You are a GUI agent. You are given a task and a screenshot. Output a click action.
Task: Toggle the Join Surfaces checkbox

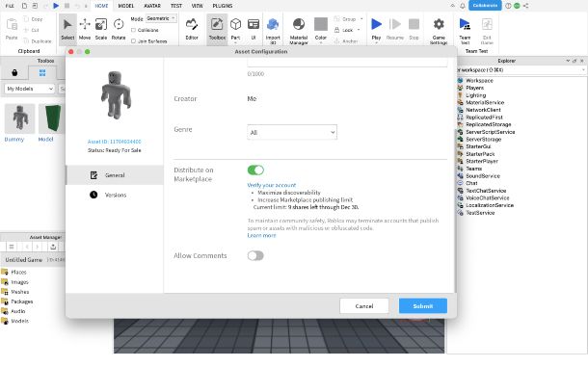tap(133, 40)
